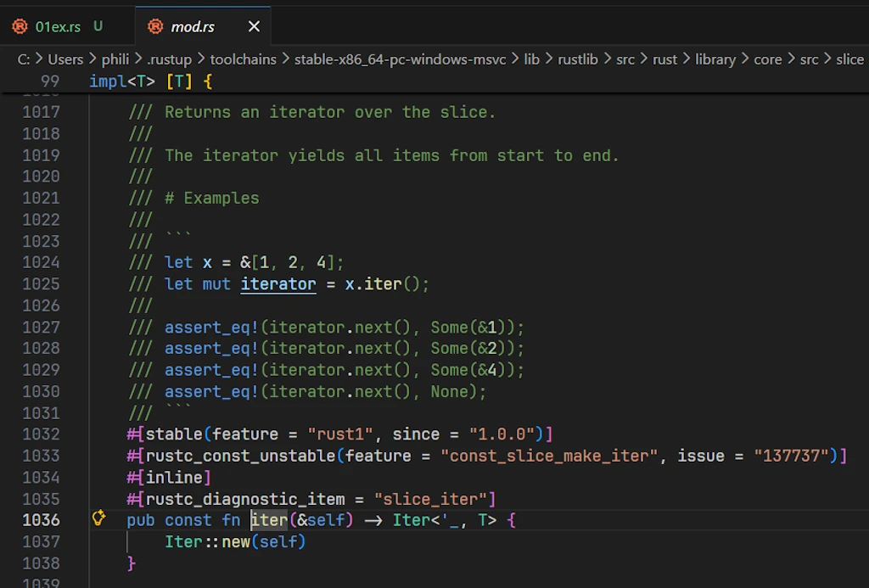869x588 pixels.
Task: Open the Users breadcrumb dropdown
Action: click(65, 59)
